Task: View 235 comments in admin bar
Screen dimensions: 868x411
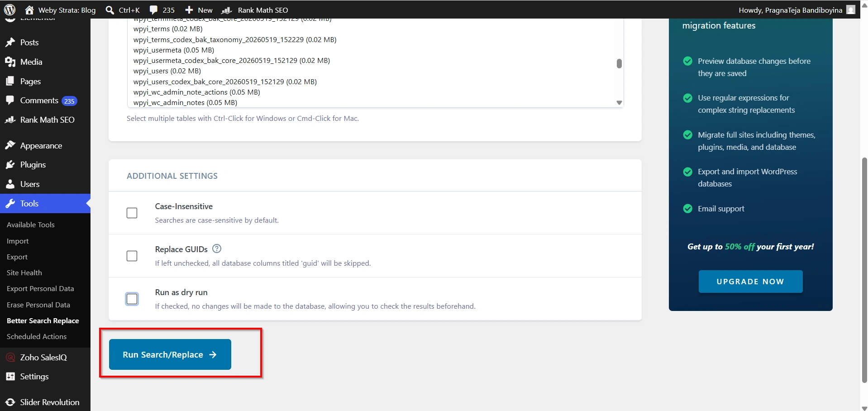Action: click(x=162, y=10)
